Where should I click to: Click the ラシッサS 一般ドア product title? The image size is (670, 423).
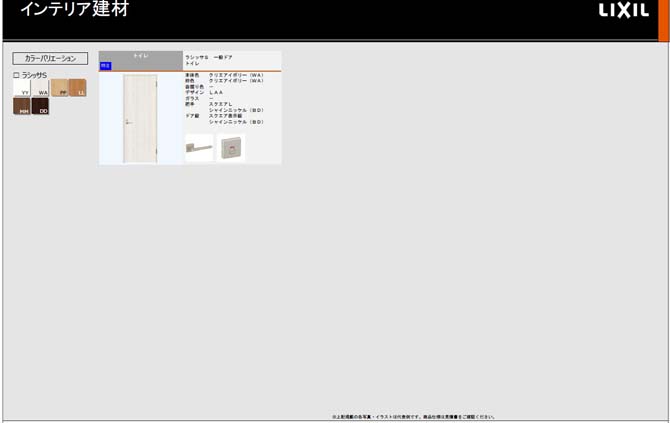[209, 57]
